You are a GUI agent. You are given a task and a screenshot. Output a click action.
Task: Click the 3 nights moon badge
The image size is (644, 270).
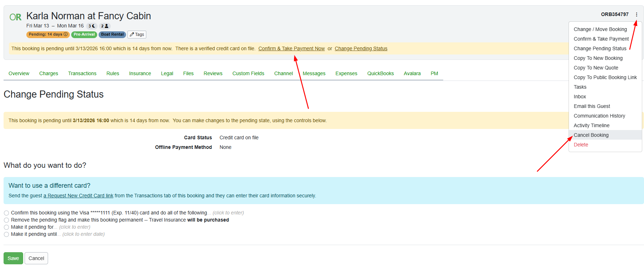coord(92,26)
